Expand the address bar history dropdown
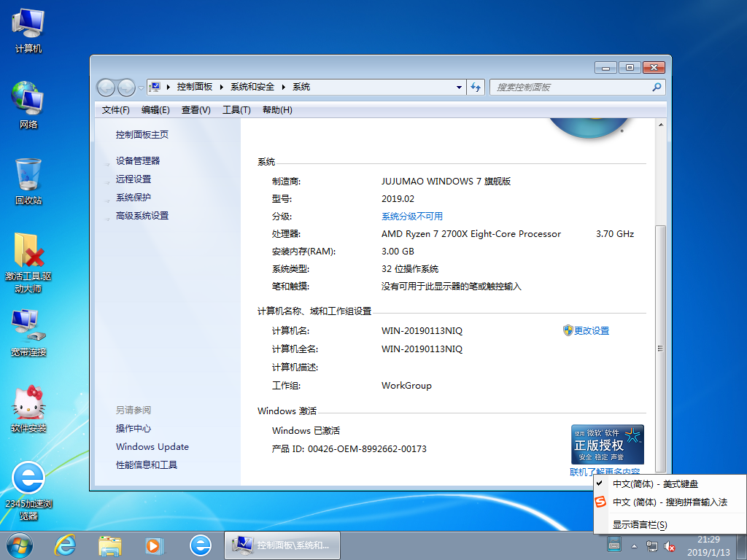Viewport: 747px width, 560px height. [459, 87]
